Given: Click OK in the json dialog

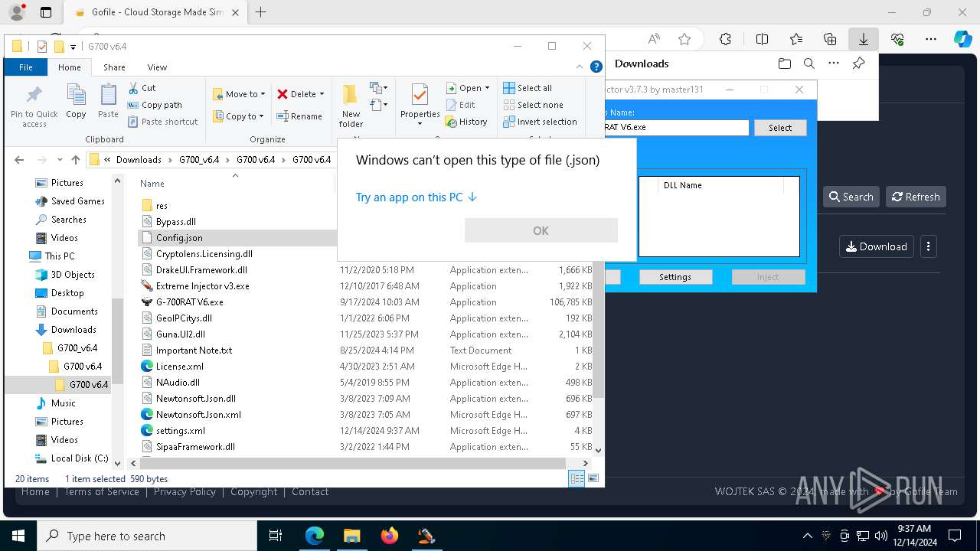Looking at the screenshot, I should click(x=541, y=230).
